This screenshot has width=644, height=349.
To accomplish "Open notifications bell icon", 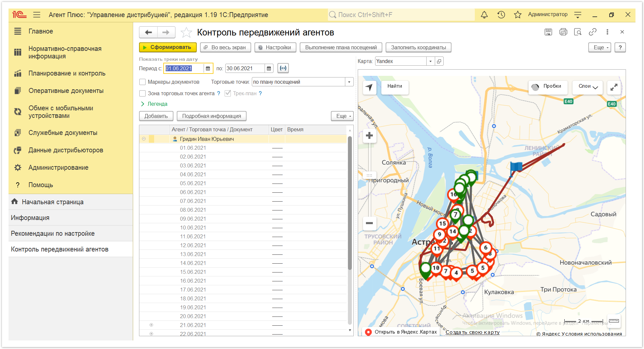I will pyautogui.click(x=484, y=15).
